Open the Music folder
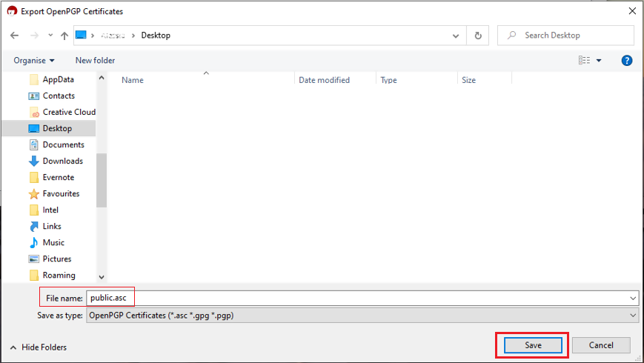The image size is (644, 363). (53, 243)
